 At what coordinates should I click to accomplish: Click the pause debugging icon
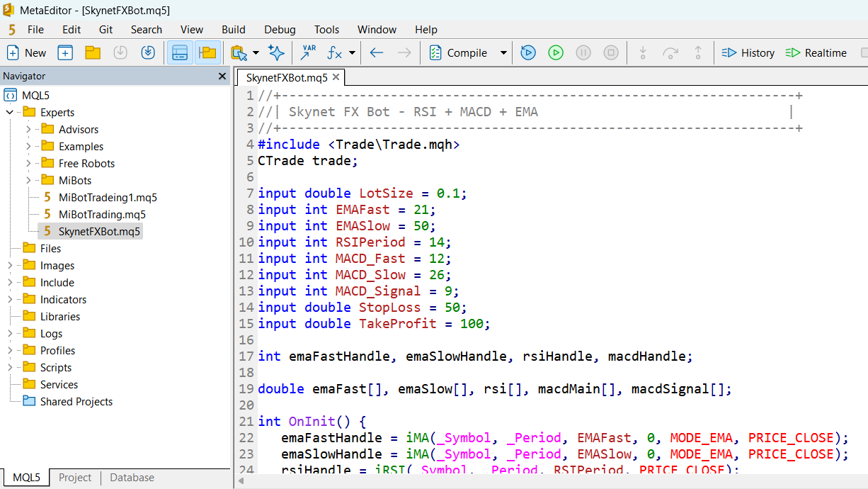(x=583, y=52)
